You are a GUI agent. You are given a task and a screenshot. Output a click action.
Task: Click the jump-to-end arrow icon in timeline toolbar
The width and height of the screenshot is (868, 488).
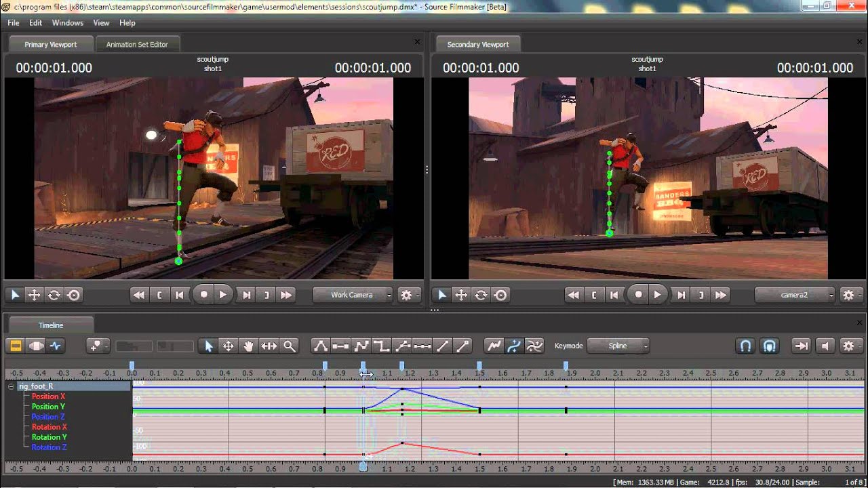(802, 346)
